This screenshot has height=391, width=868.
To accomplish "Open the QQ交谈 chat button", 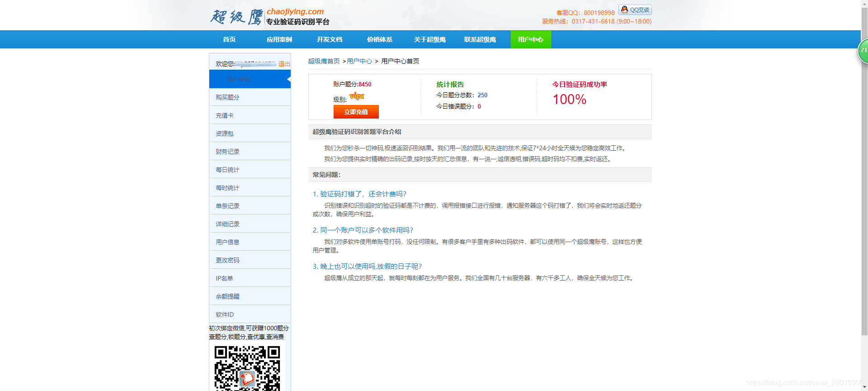I will [635, 10].
